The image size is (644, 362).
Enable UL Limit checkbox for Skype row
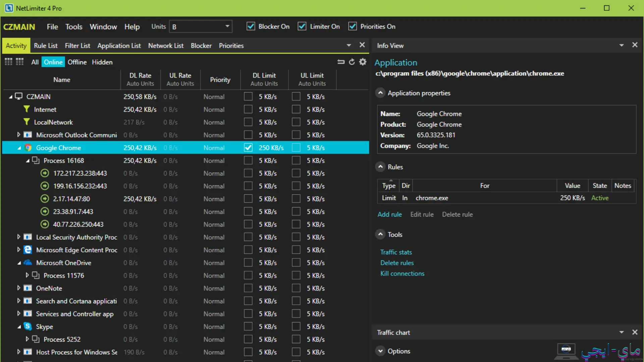296,326
